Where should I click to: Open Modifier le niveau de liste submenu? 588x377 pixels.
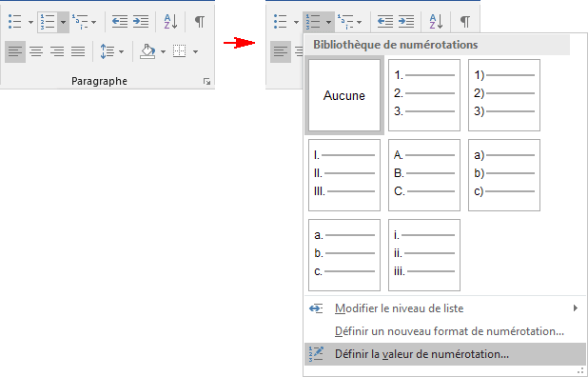[444, 308]
